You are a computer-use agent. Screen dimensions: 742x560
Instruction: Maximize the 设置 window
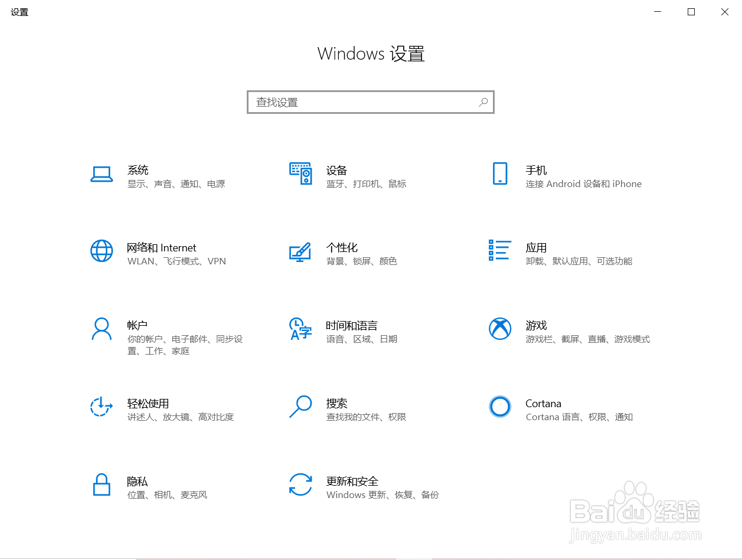pos(691,12)
